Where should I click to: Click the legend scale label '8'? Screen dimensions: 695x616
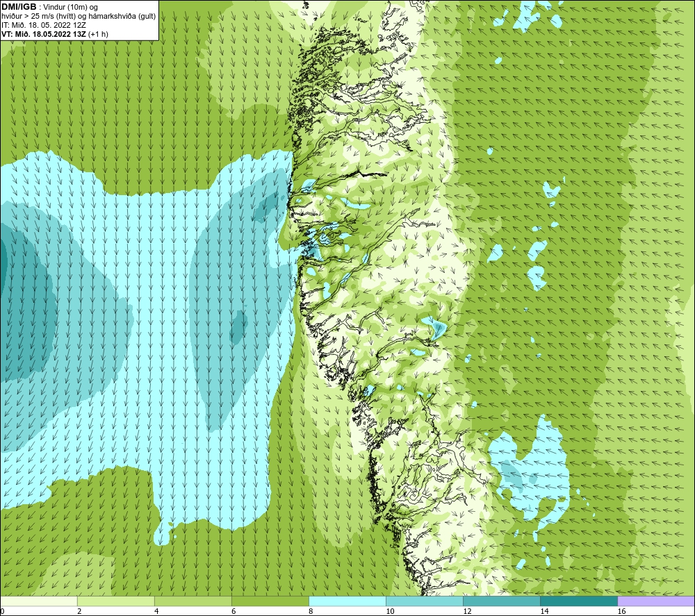(x=311, y=611)
